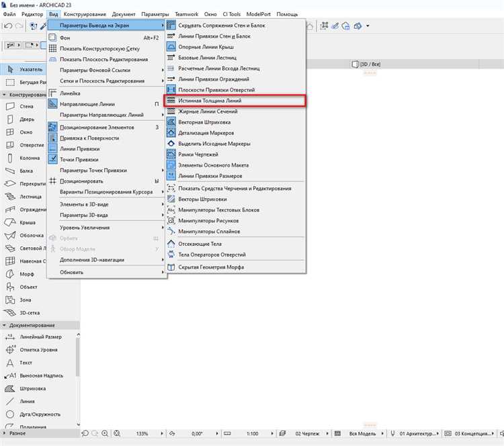The width and height of the screenshot is (504, 446).
Task: Expand the Разное toolbox section
Action: 4,433
